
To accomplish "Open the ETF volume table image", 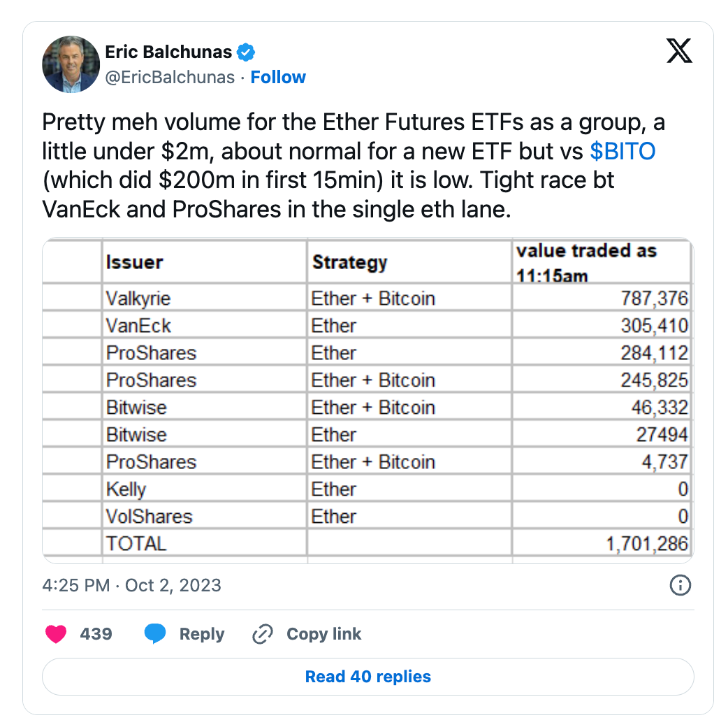I will pyautogui.click(x=367, y=401).
